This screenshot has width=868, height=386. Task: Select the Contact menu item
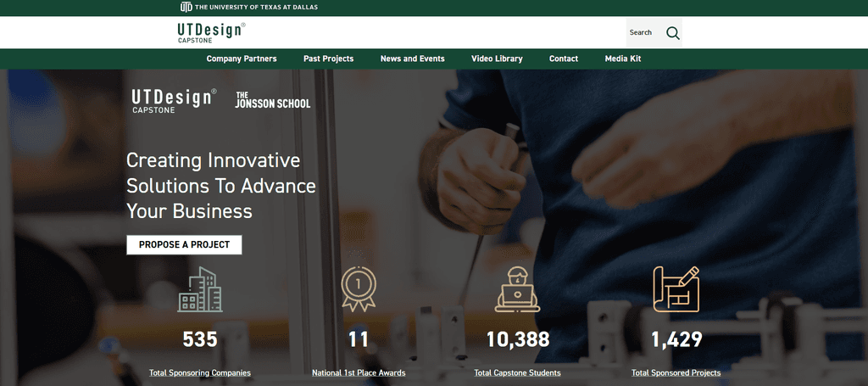pos(564,59)
